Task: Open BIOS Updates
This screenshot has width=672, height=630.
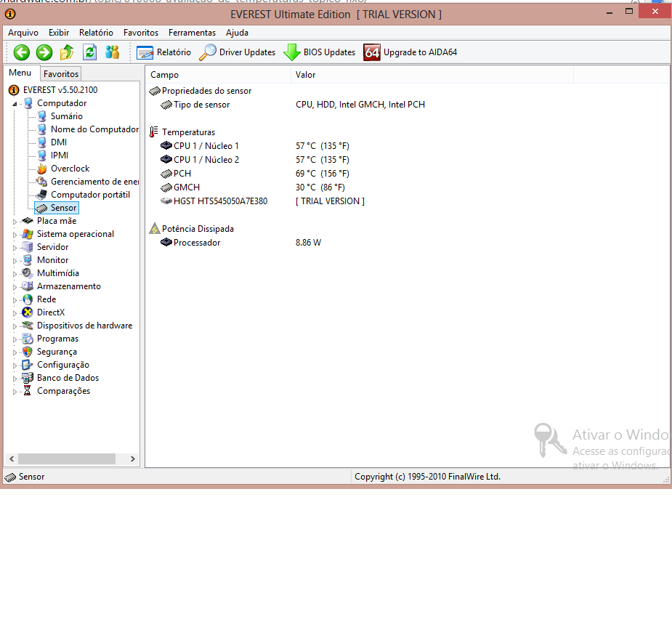Action: [320, 52]
